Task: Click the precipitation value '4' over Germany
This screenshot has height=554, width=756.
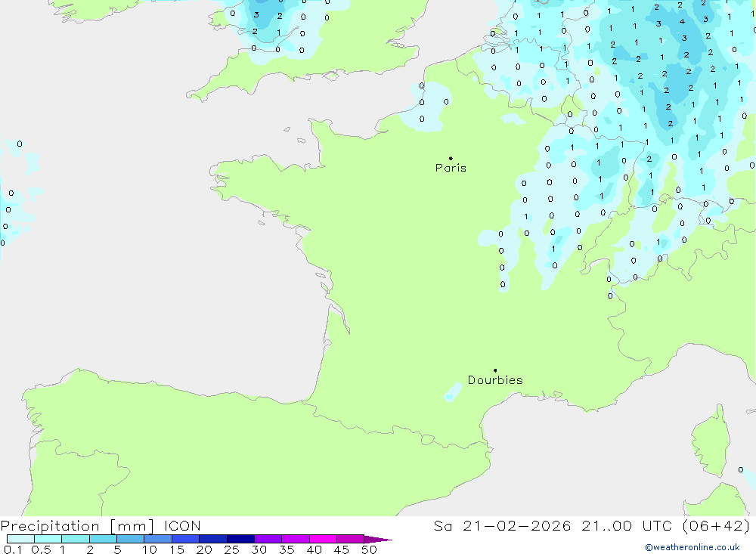Action: point(682,21)
